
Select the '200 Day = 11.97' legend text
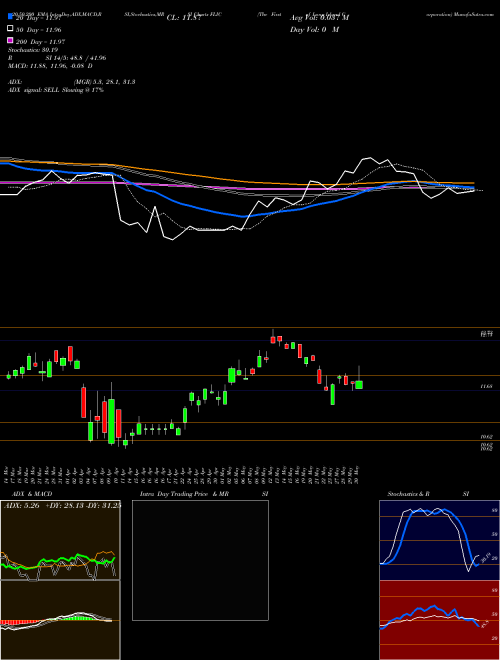point(40,42)
